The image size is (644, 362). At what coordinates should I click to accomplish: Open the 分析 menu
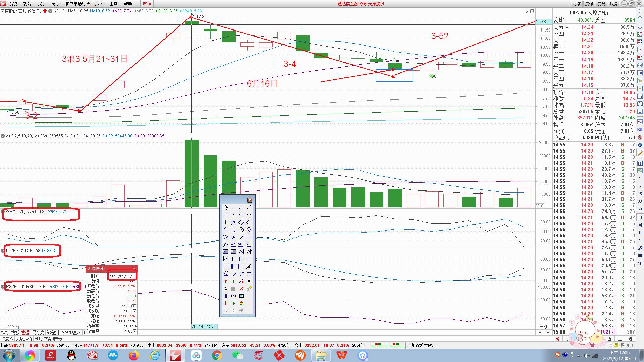tap(56, 4)
